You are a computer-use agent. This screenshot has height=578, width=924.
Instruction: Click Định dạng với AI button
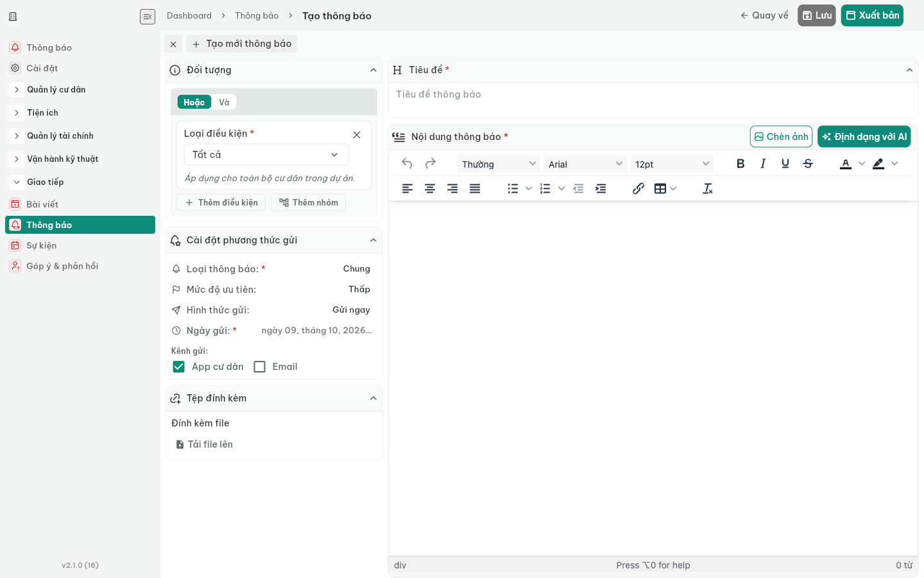[x=864, y=137]
